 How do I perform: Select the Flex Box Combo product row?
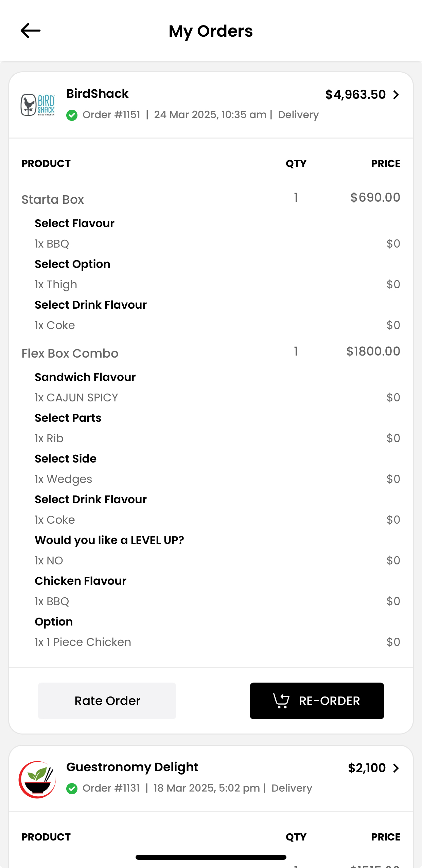70,354
